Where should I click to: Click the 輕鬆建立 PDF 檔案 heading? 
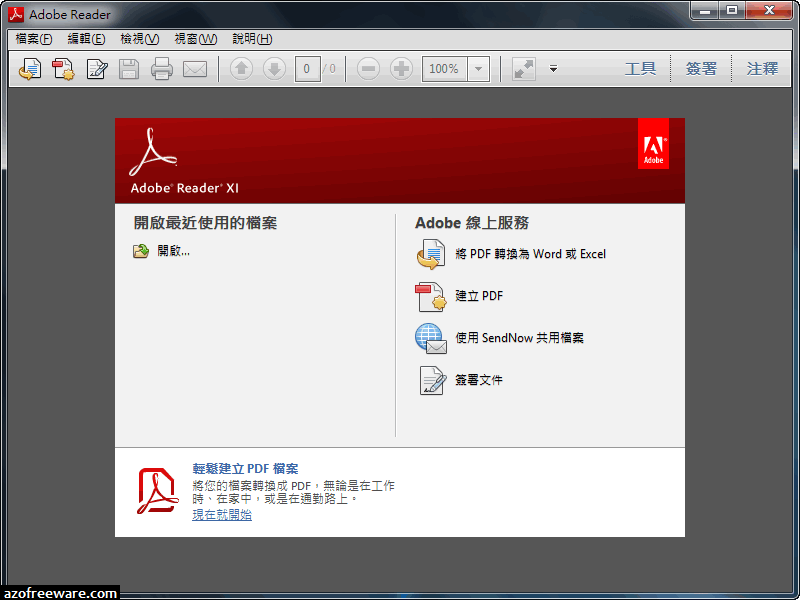click(x=245, y=469)
